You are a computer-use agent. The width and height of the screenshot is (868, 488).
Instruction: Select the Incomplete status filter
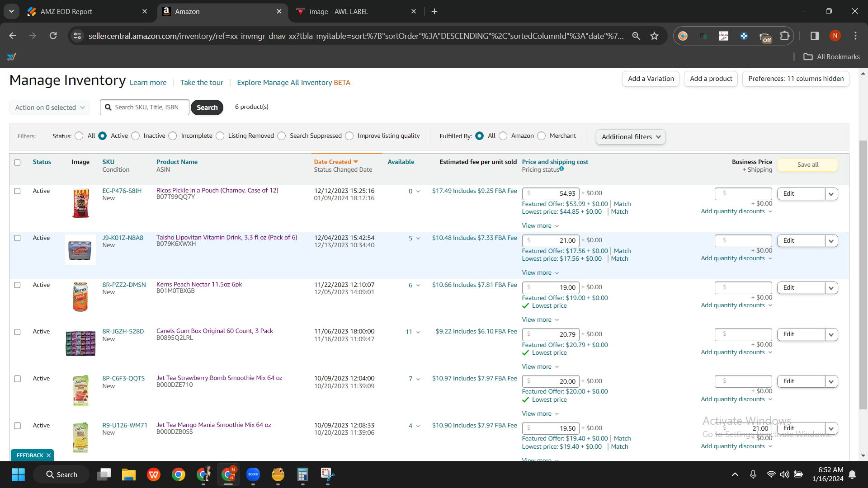tap(173, 136)
